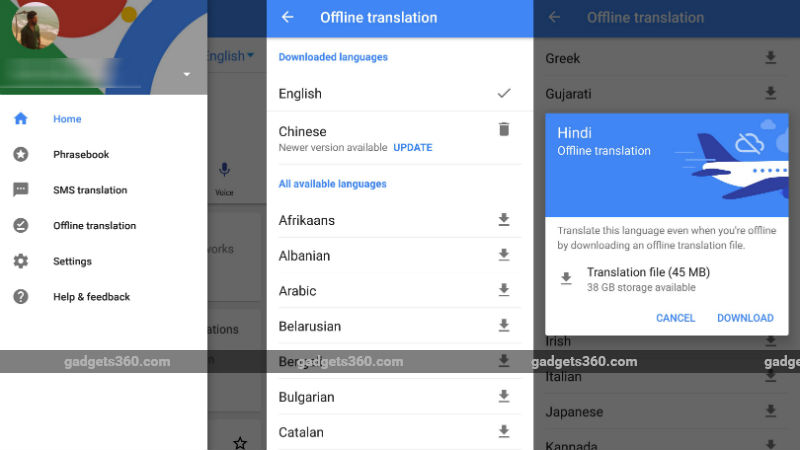This screenshot has height=450, width=800.
Task: Tap UPDATE for Chinese
Action: [x=412, y=148]
